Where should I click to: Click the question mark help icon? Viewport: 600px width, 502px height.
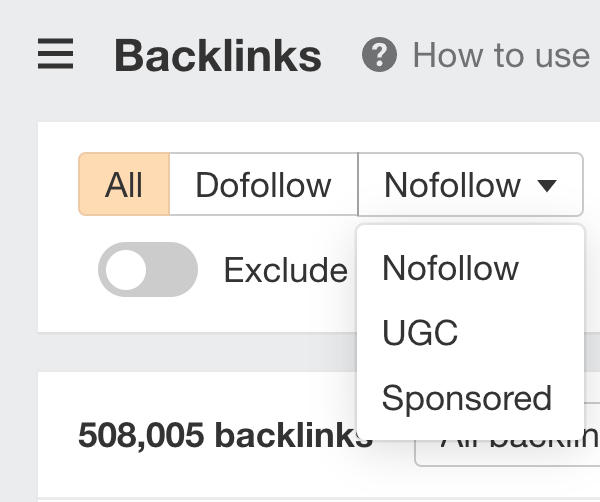click(379, 55)
